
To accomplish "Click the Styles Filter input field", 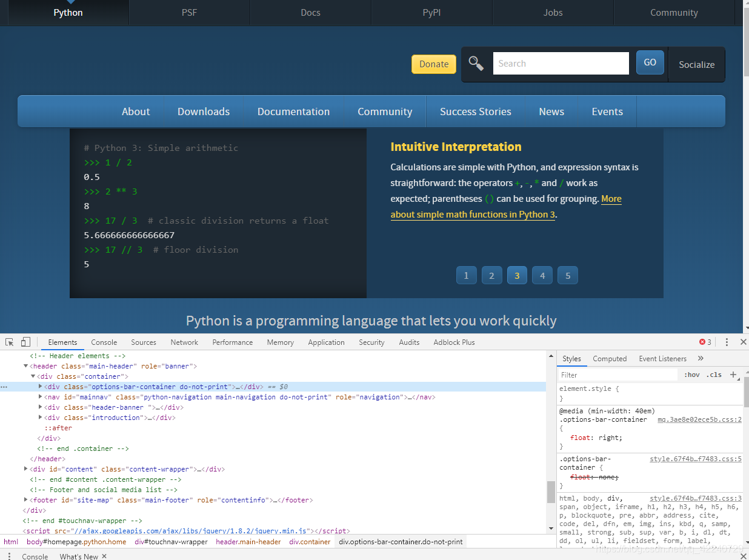I will click(618, 375).
